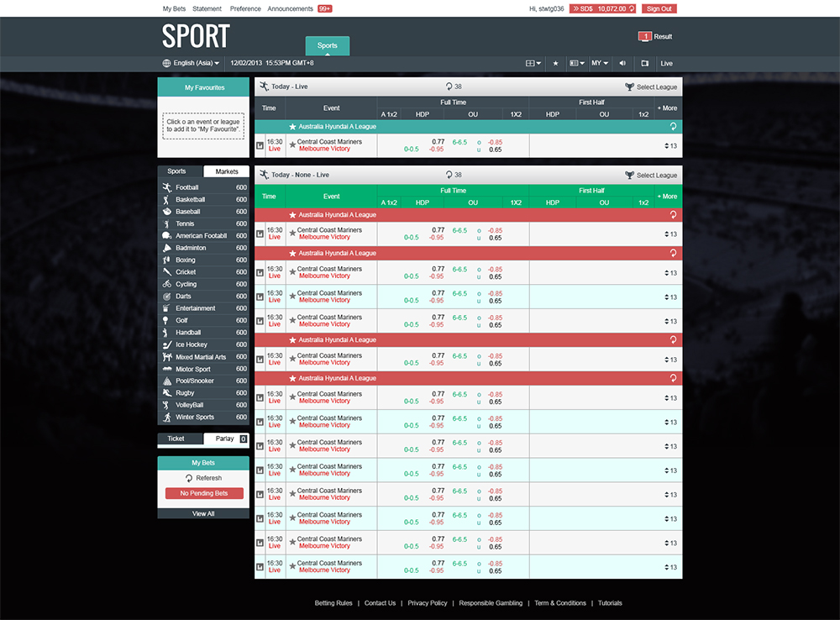This screenshot has height=620, width=840.
Task: Expand + More columns in Today - Live header
Action: 667,108
